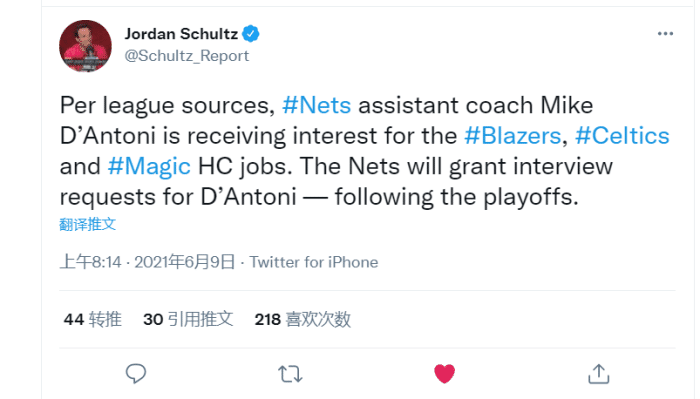Open the #Magic hashtag
700x399 pixels.
click(x=149, y=166)
